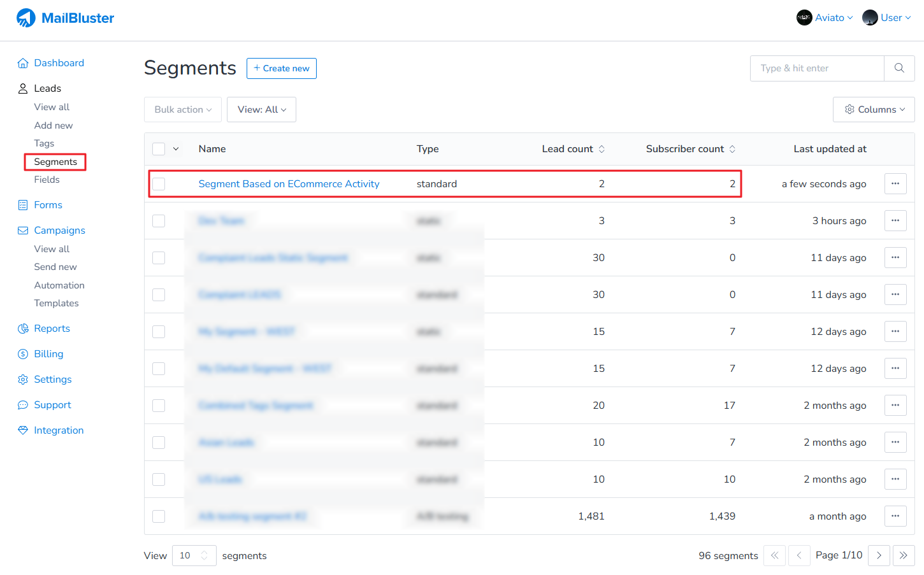Click the Reports pie chart icon
Image resolution: width=924 pixels, height=575 pixels.
pos(23,329)
